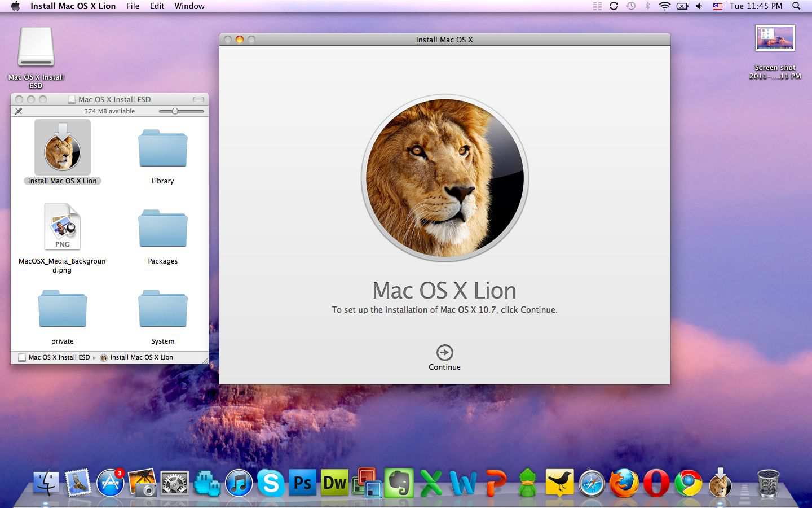Open Firefox from the Dock
Image resolution: width=812 pixels, height=508 pixels.
624,484
